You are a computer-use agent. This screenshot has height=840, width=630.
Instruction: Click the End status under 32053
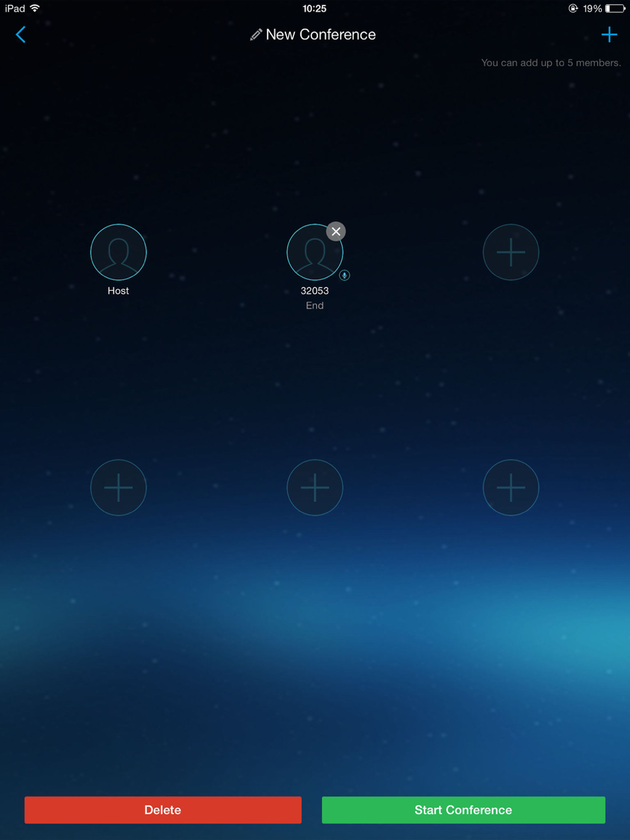(315, 305)
